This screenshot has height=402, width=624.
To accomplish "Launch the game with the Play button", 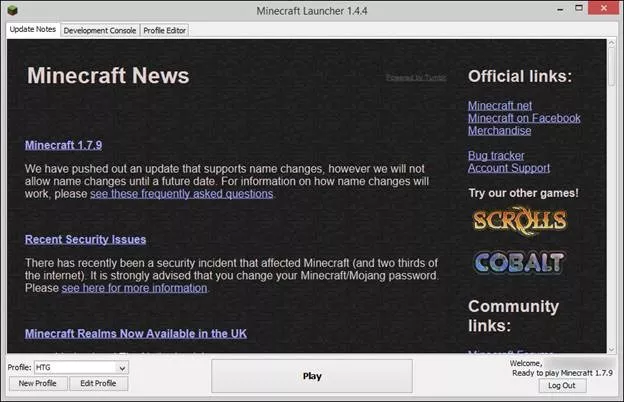I will tap(312, 376).
